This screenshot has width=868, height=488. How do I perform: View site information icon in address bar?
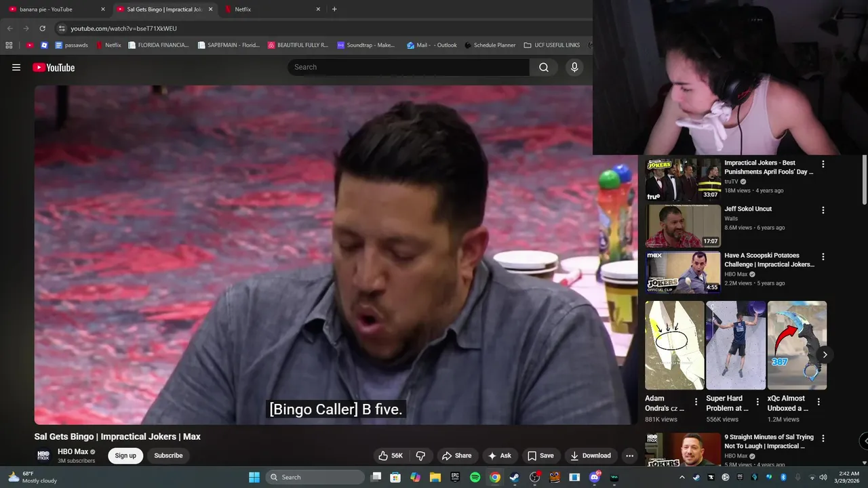[x=61, y=28]
